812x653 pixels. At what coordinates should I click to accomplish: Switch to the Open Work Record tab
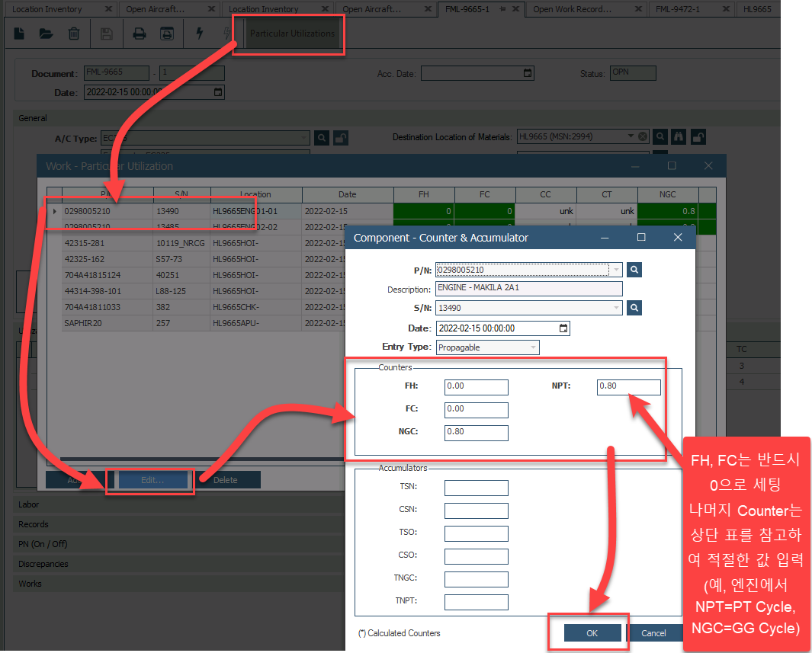(x=572, y=9)
